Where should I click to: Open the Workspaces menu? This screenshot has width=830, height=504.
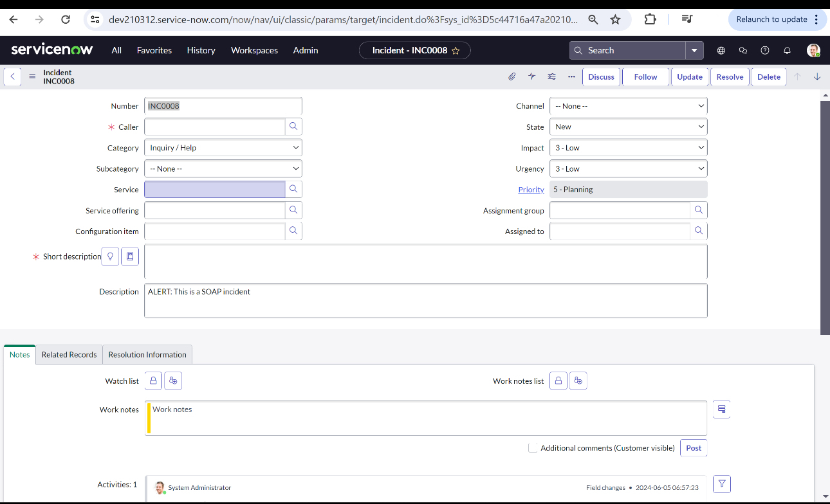254,50
